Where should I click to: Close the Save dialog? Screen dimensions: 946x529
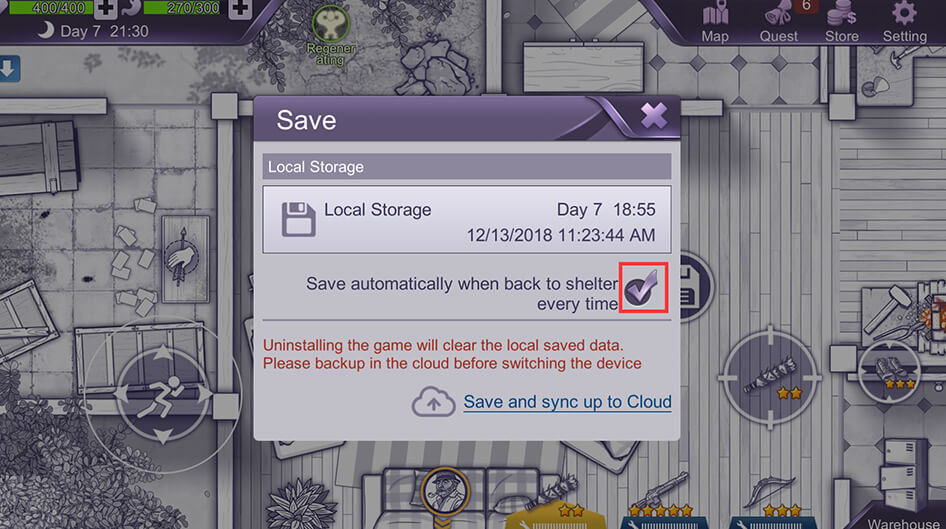point(653,115)
